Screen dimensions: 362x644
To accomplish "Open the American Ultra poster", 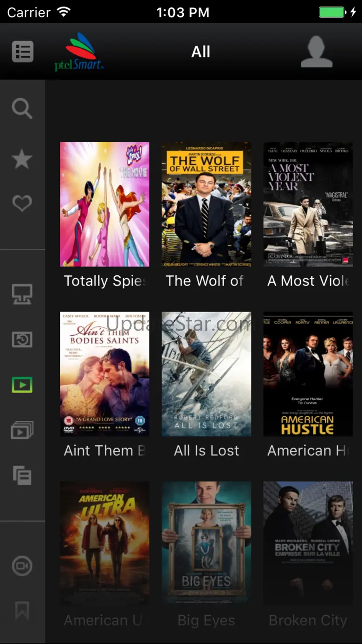I will pyautogui.click(x=105, y=543).
